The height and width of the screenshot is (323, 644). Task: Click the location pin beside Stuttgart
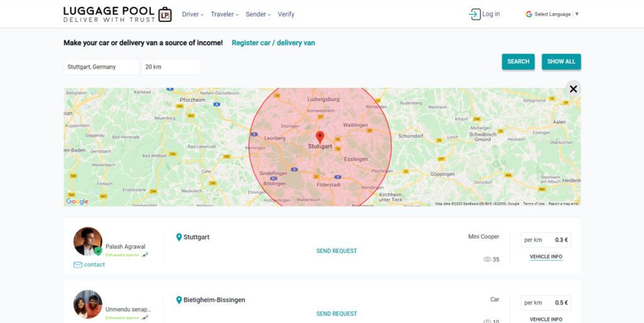click(179, 237)
